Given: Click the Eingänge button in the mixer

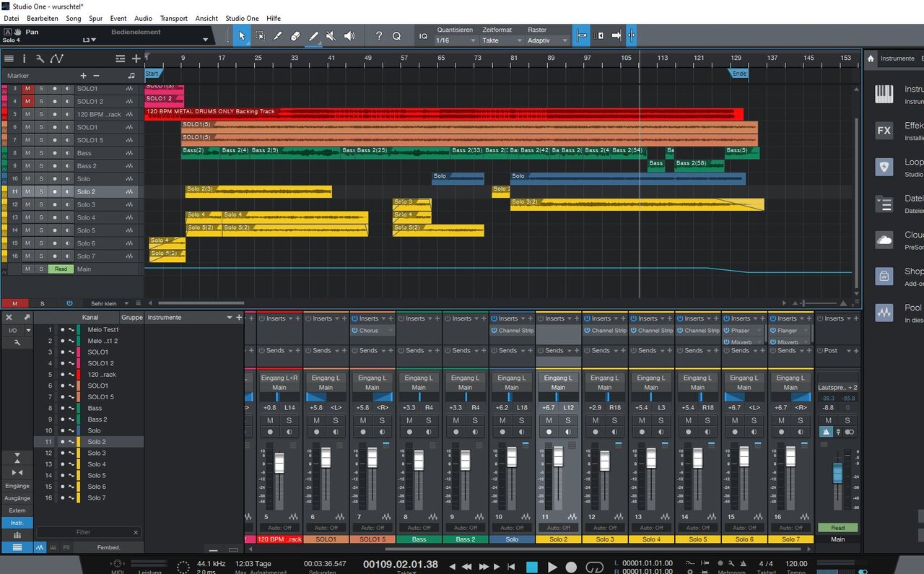Looking at the screenshot, I should [17, 486].
